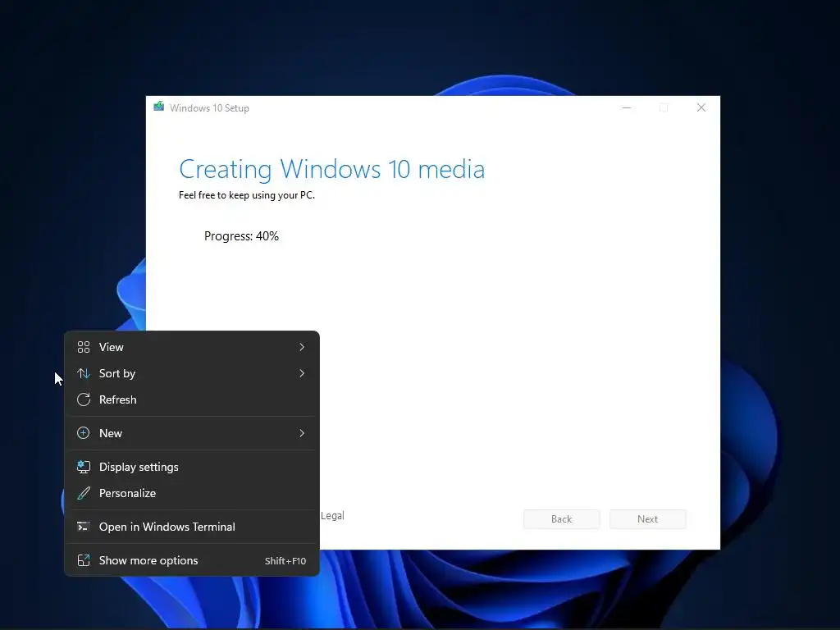Select Refresh from the context menu
840x630 pixels.
(192, 399)
